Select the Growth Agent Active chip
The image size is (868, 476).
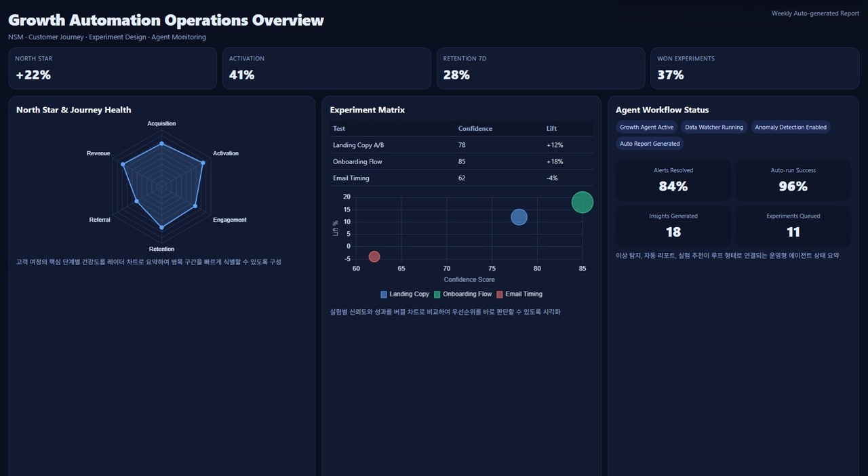(x=646, y=127)
